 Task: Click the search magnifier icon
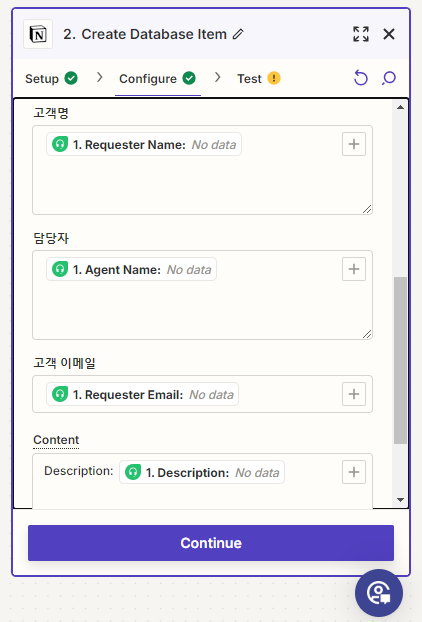[389, 78]
